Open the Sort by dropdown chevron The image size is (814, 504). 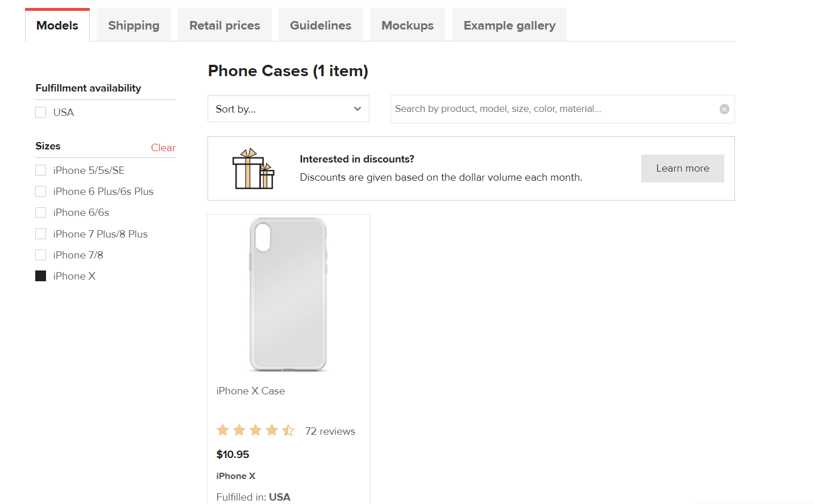point(358,109)
